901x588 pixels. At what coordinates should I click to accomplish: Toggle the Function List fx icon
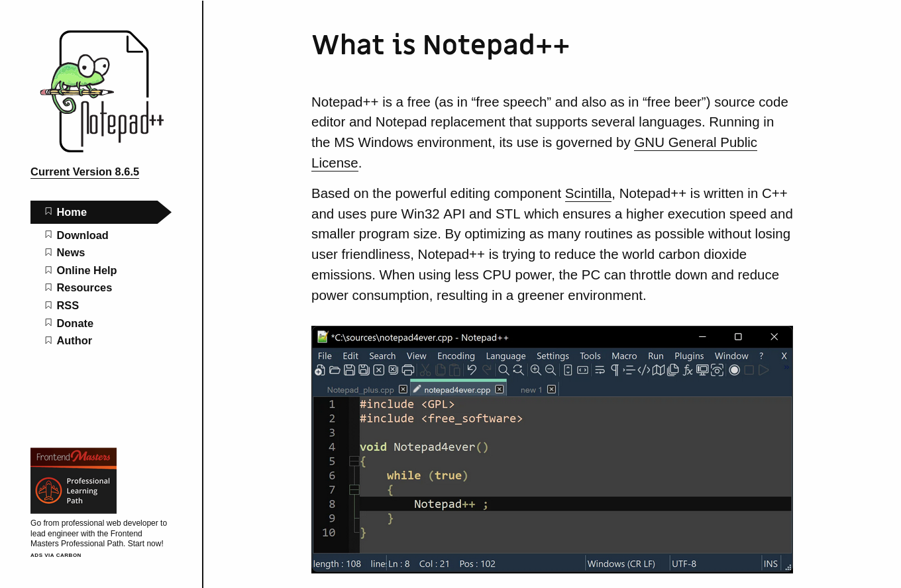688,370
